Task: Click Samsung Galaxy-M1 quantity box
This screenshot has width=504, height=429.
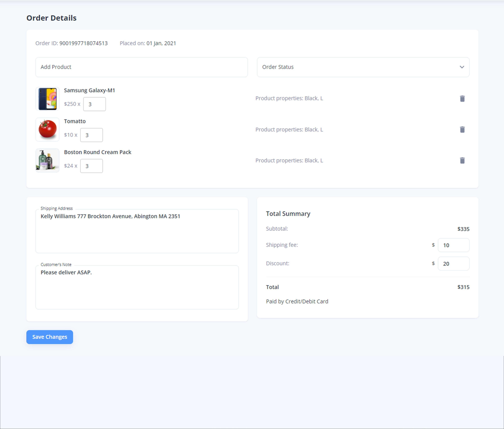Action: point(94,104)
